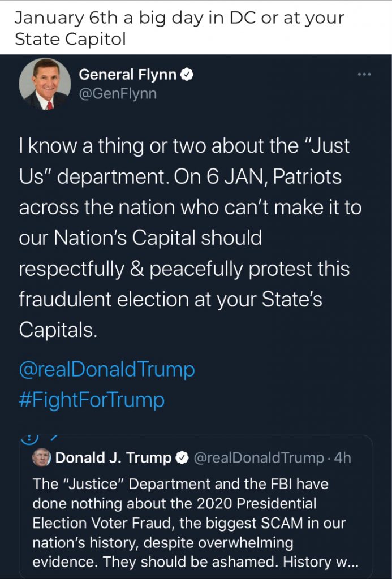Click the "fraudulent election" line of the tweet
The height and width of the screenshot is (579, 392).
point(170,299)
